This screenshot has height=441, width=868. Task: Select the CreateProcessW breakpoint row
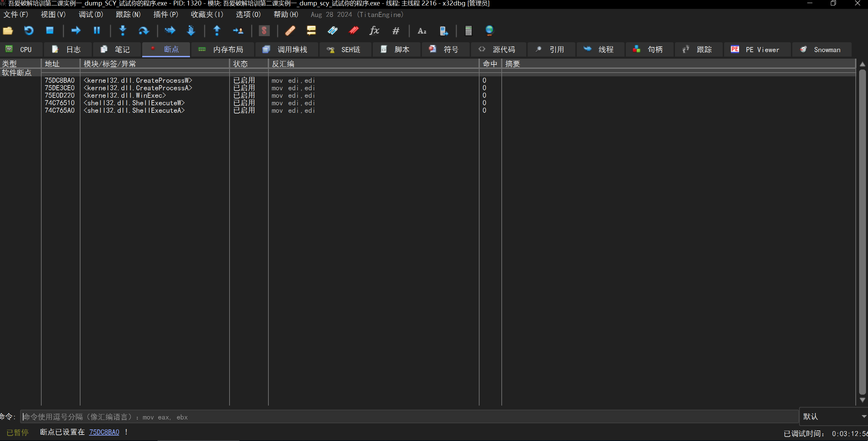[428, 80]
